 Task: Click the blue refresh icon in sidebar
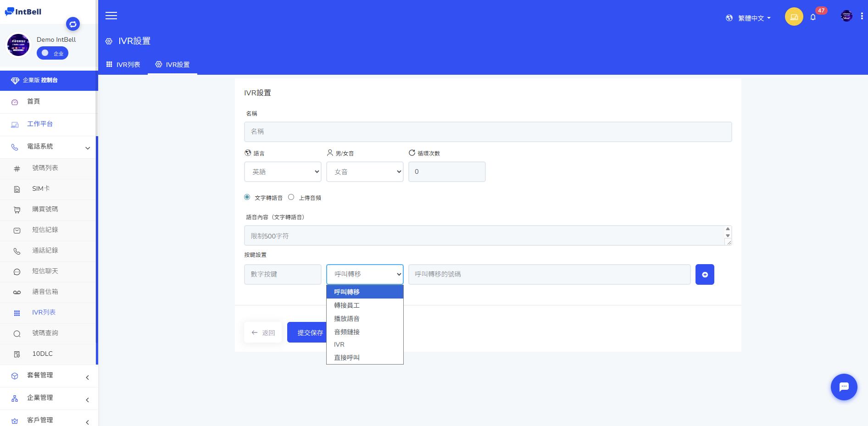[73, 24]
